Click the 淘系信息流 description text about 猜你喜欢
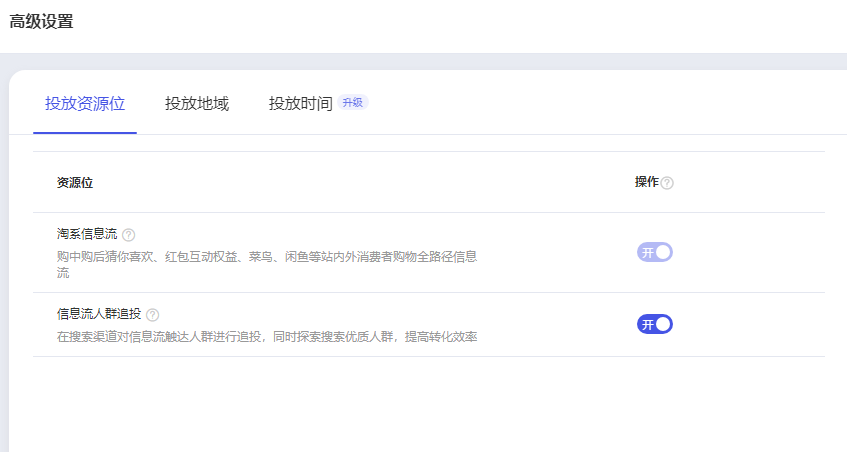The width and height of the screenshot is (847, 452). pyautogui.click(x=266, y=257)
